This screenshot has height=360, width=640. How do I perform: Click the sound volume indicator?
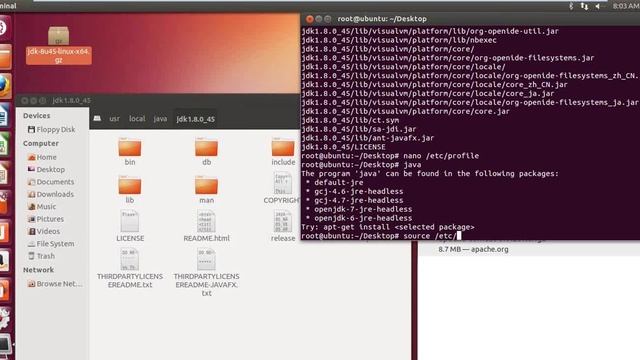click(x=598, y=6)
